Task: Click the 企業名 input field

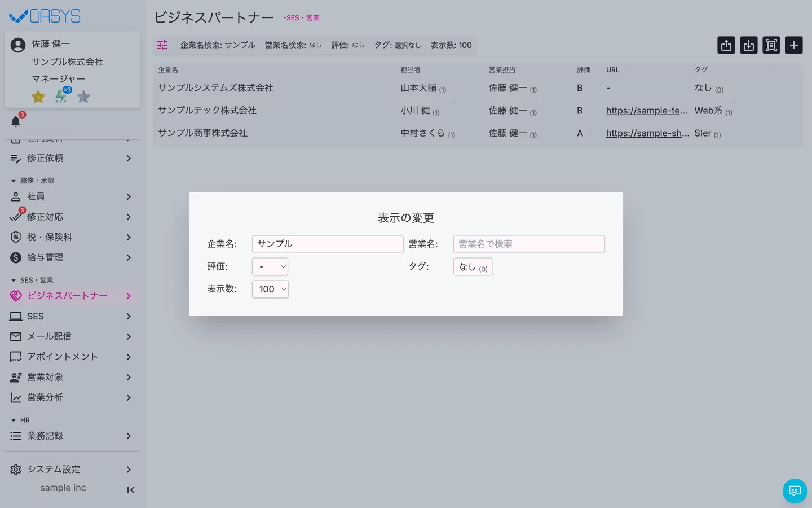Action: [328, 244]
